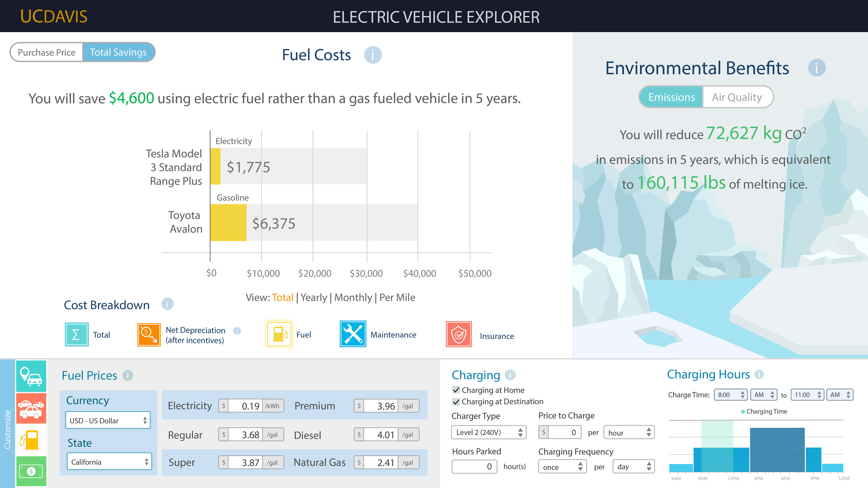Image resolution: width=868 pixels, height=488 pixels.
Task: Click the Regular gas price field
Action: [x=245, y=435]
